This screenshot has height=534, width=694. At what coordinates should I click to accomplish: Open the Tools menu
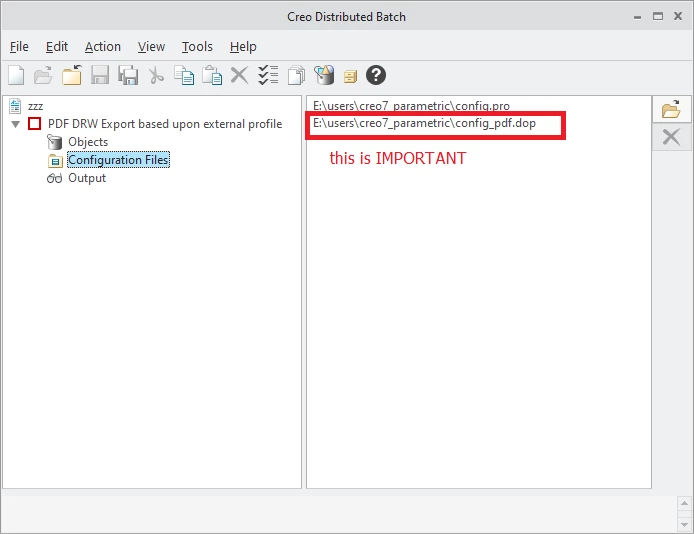click(x=197, y=46)
